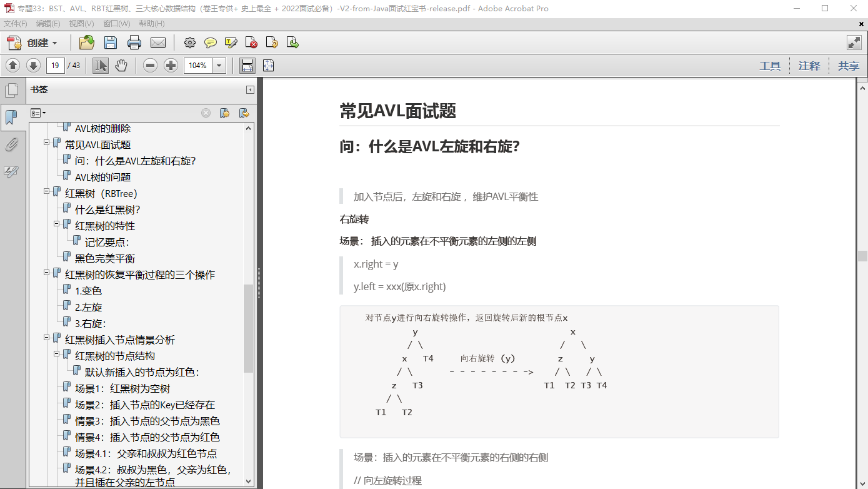Zoom out using the minus button
This screenshot has width=868, height=489.
(x=150, y=65)
